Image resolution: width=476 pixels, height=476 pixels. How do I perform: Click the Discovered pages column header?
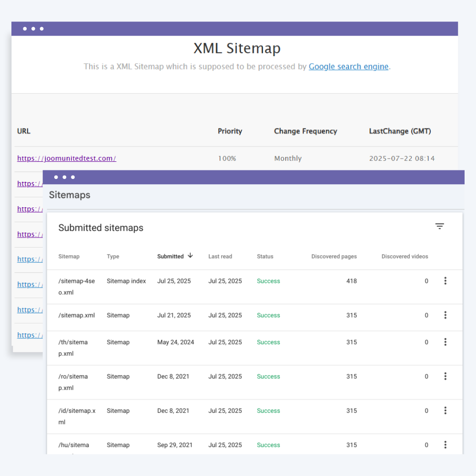click(x=334, y=256)
